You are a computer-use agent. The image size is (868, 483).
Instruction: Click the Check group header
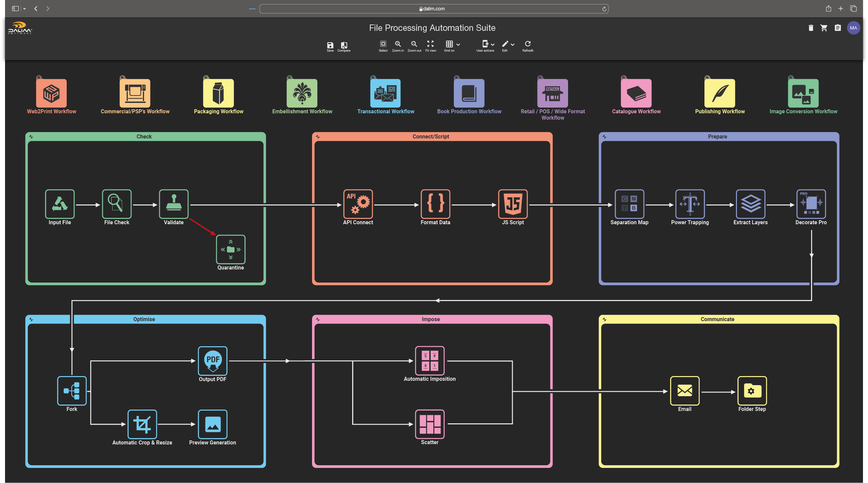[145, 136]
